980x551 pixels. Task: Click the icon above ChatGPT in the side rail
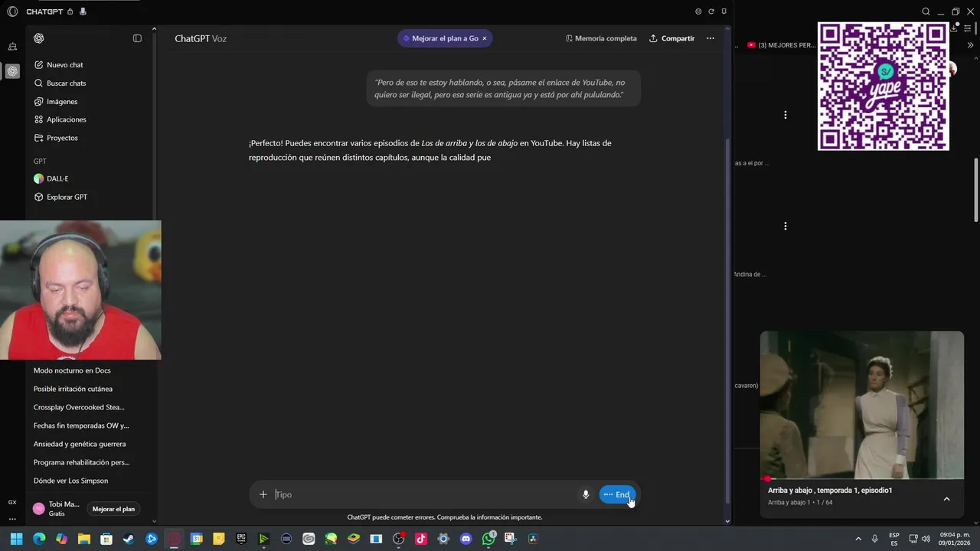[12, 47]
